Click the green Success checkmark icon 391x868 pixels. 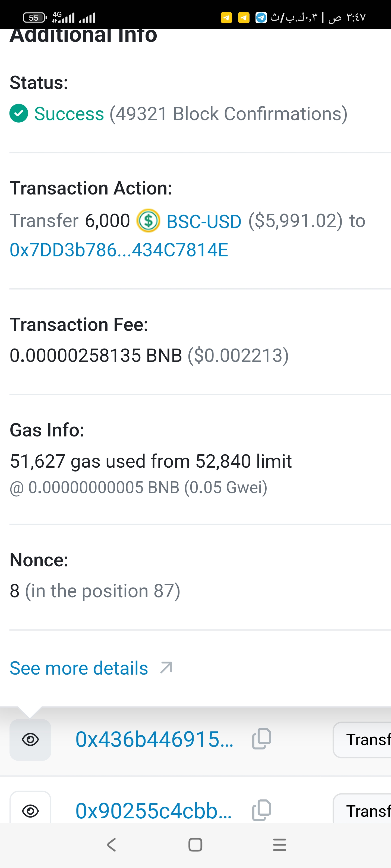19,113
